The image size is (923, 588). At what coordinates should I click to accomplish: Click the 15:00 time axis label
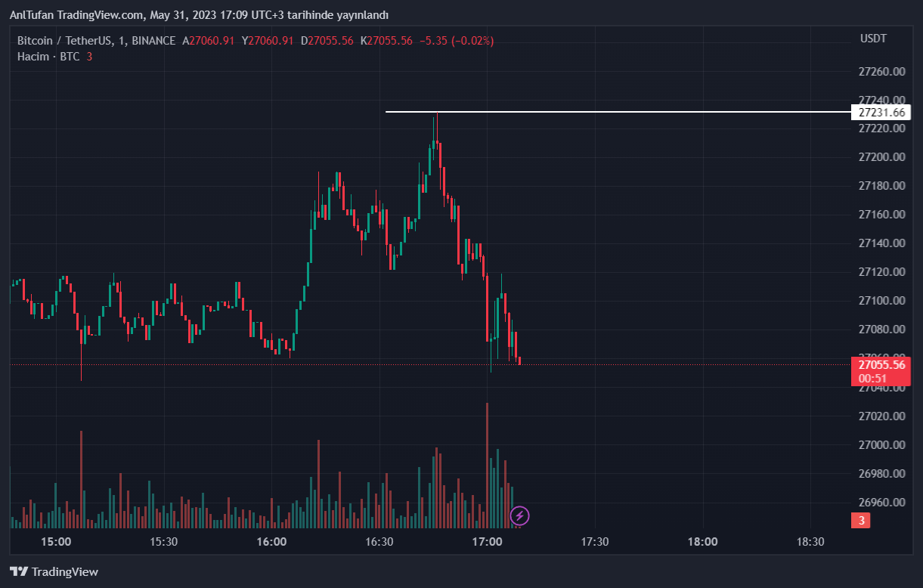click(x=56, y=542)
